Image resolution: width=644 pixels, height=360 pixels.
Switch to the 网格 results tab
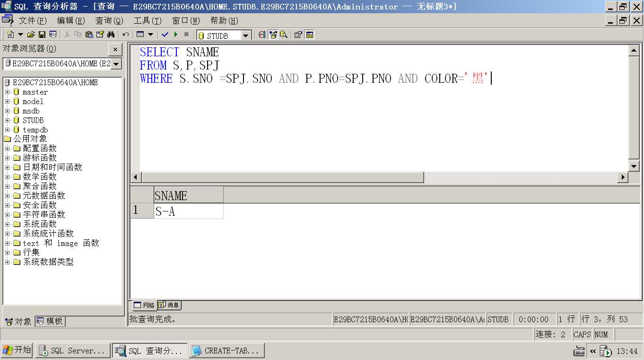click(x=144, y=305)
